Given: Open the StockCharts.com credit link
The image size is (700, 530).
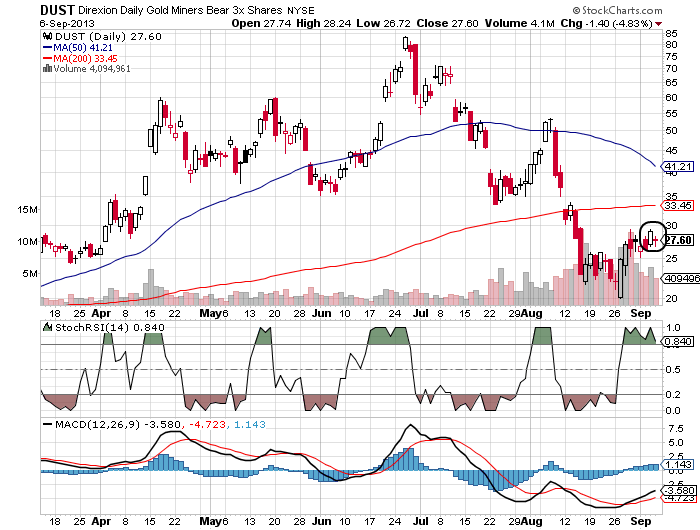Looking at the screenshot, I should (618, 10).
